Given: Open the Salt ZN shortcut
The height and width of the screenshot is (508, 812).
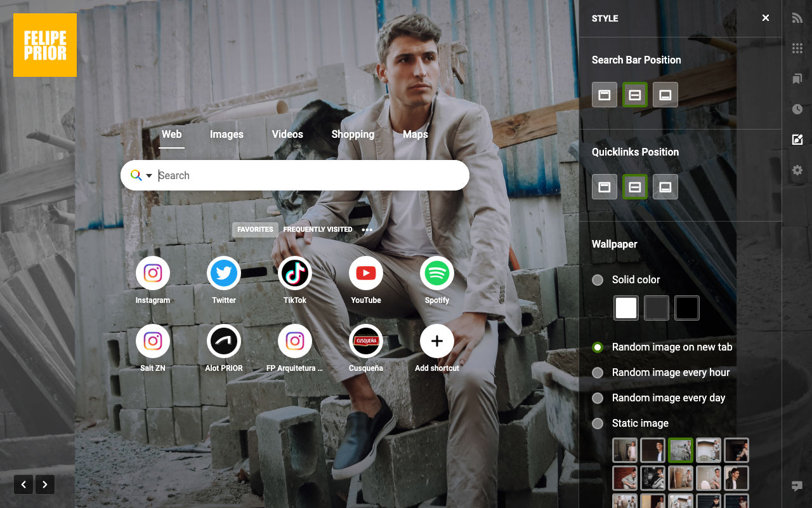Looking at the screenshot, I should [x=153, y=341].
